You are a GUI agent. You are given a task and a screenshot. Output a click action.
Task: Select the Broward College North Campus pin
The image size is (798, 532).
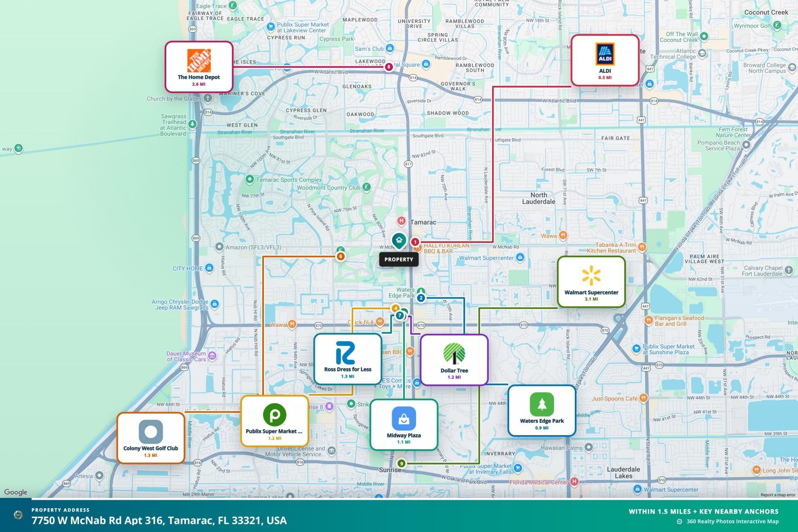(792, 67)
